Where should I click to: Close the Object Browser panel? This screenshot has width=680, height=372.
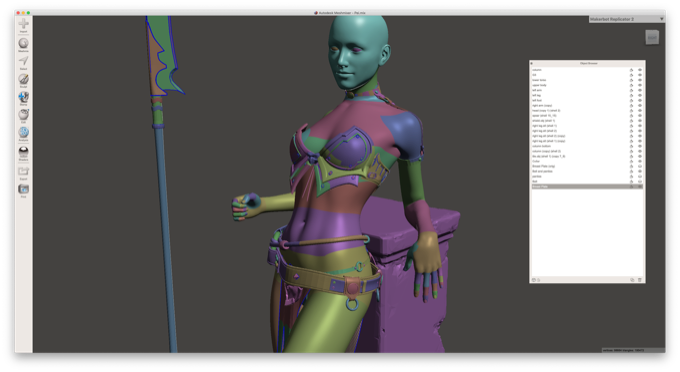click(x=531, y=63)
